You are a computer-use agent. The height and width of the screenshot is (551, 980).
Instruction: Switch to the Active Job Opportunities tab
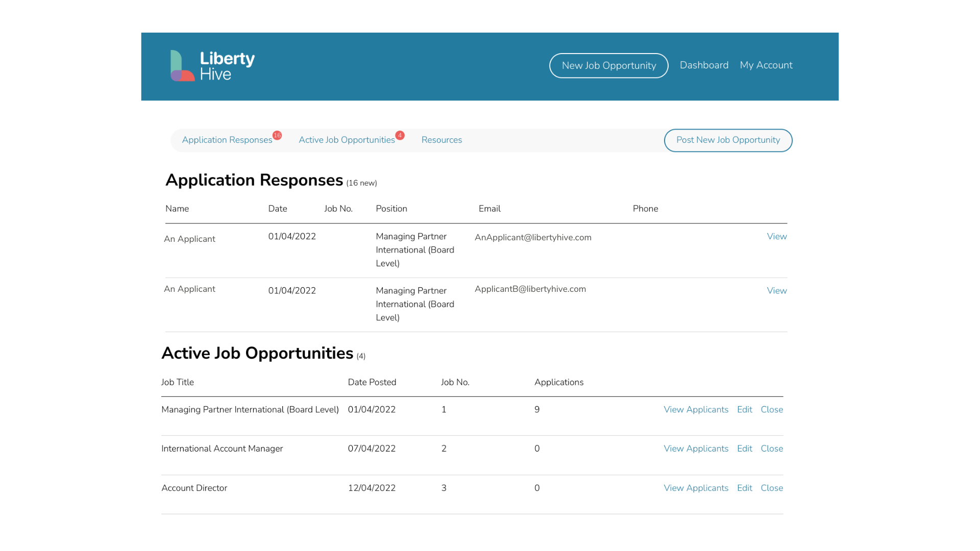tap(347, 140)
